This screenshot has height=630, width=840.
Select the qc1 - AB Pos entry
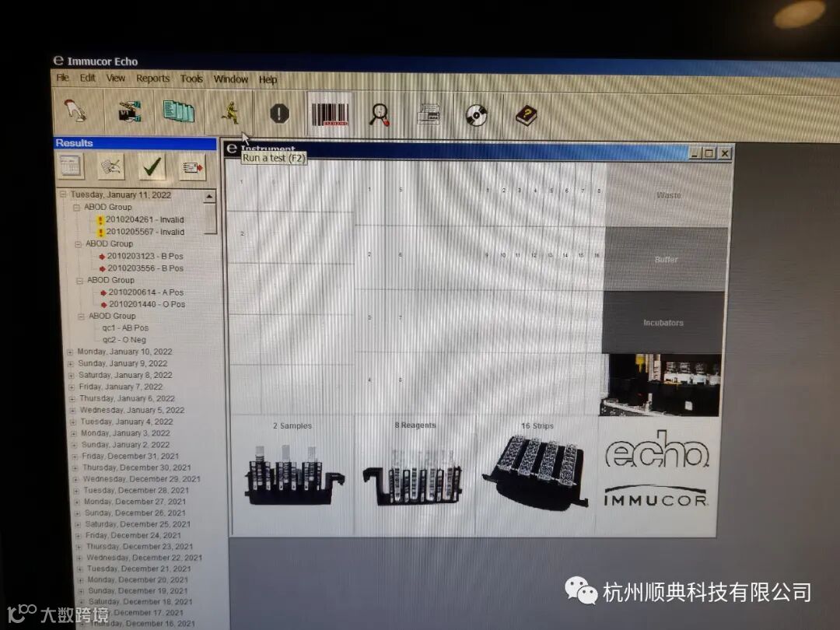coord(125,327)
